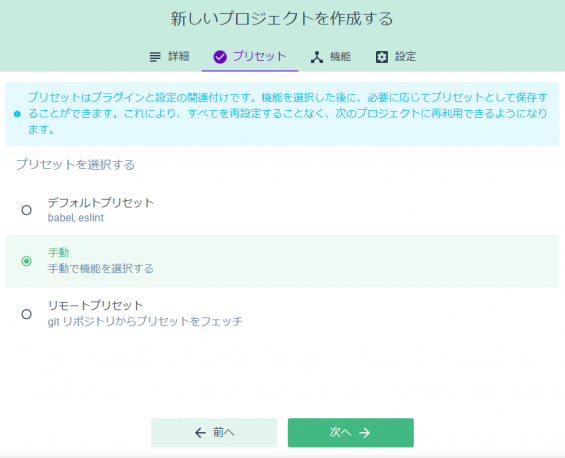Select the デフォルトプリセット radio button
The width and height of the screenshot is (565, 458).
26,210
